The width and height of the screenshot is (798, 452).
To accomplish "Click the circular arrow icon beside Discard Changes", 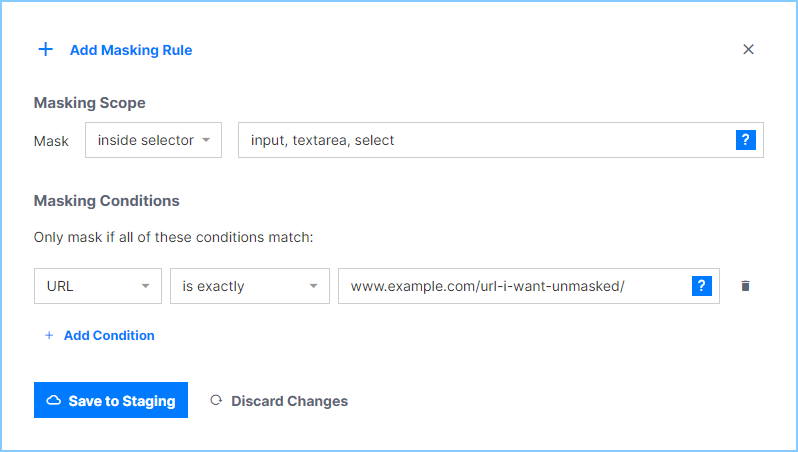I will click(x=216, y=401).
